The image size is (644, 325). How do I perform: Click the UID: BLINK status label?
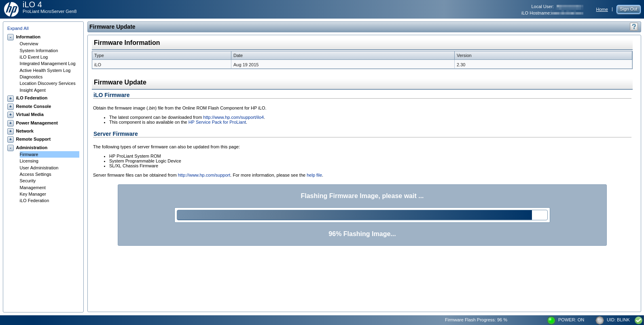tap(618, 320)
